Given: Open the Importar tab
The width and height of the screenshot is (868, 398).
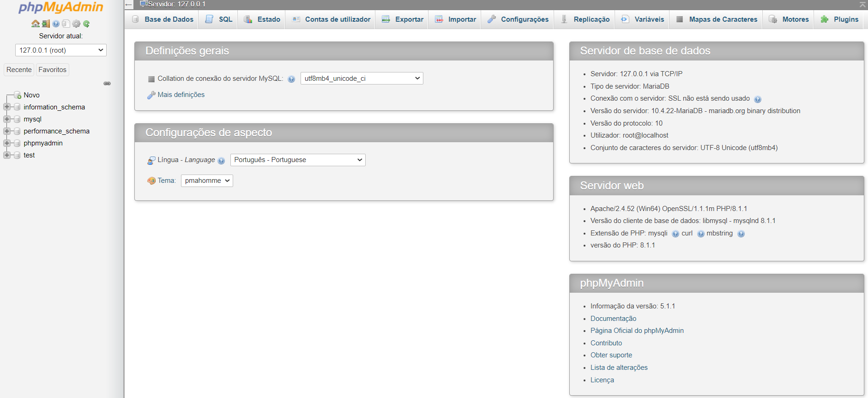Looking at the screenshot, I should pos(455,19).
